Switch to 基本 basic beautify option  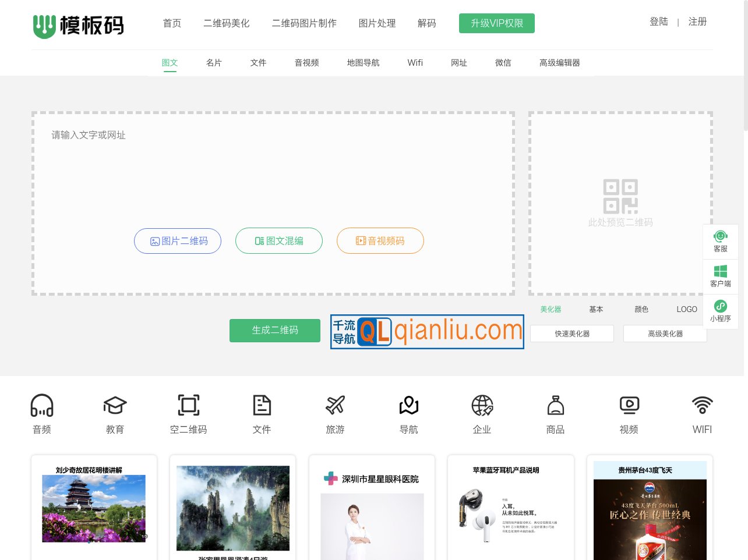coord(596,309)
